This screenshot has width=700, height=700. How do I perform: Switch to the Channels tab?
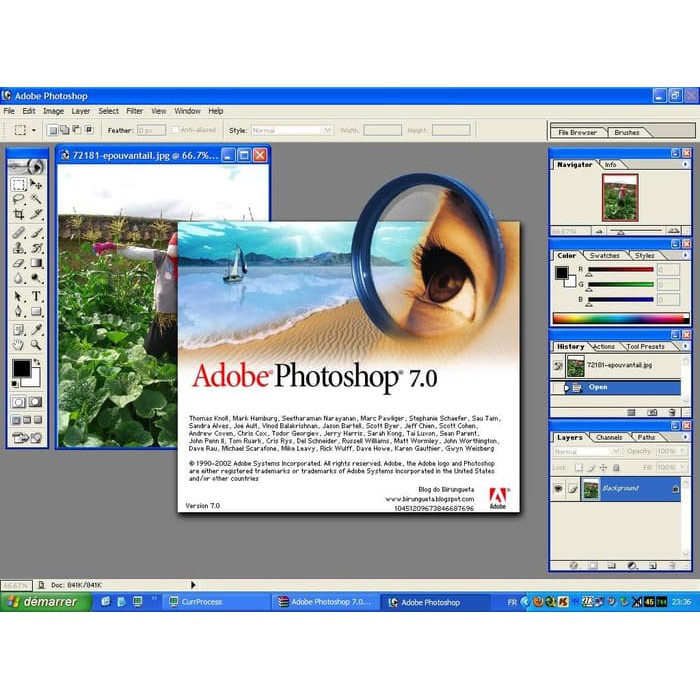tap(609, 438)
